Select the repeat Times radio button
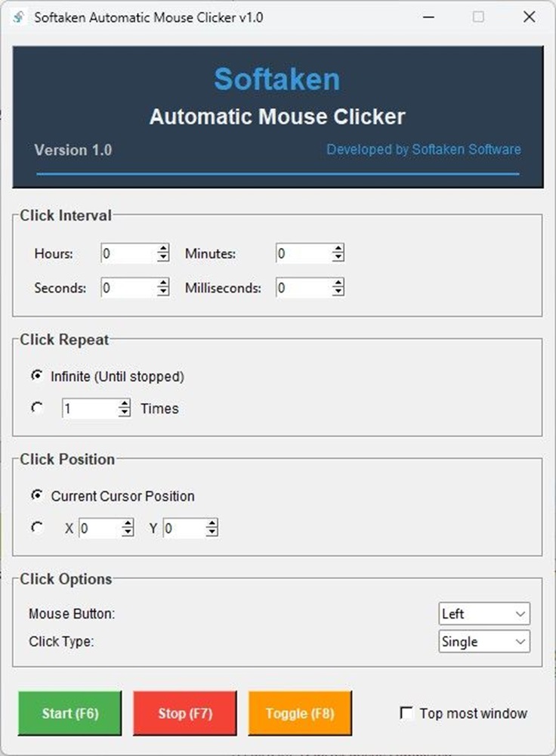Image resolution: width=556 pixels, height=756 pixels. click(x=37, y=408)
